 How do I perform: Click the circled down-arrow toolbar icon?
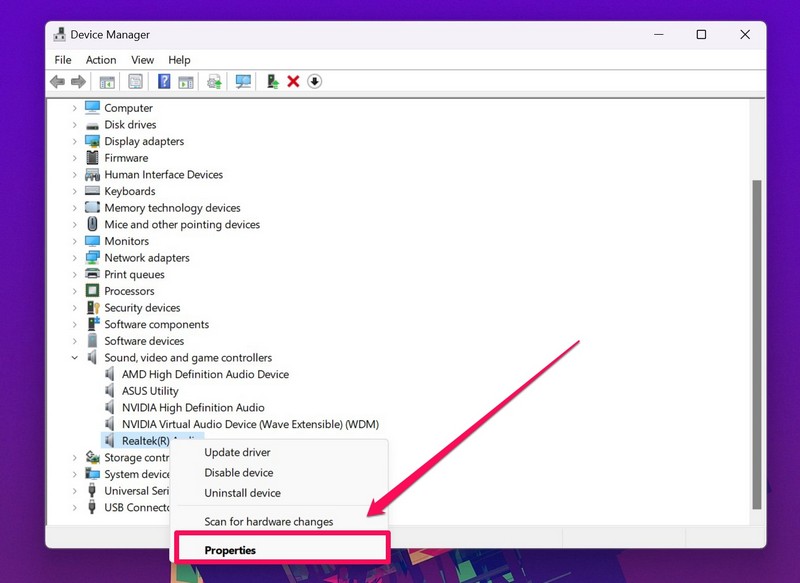pyautogui.click(x=314, y=82)
